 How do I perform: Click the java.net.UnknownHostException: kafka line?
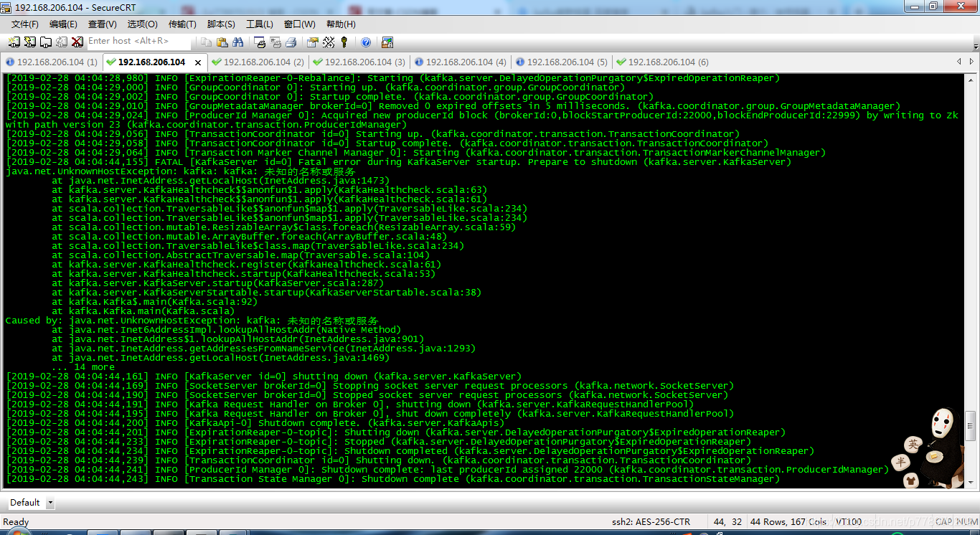pos(180,171)
